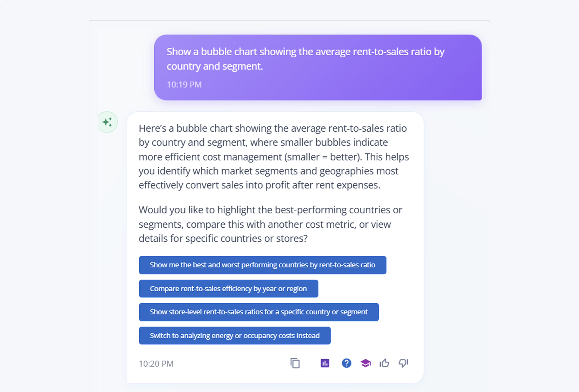Click the 'Show a bubble chart showing' user message line
The image size is (579, 392).
pyautogui.click(x=305, y=52)
